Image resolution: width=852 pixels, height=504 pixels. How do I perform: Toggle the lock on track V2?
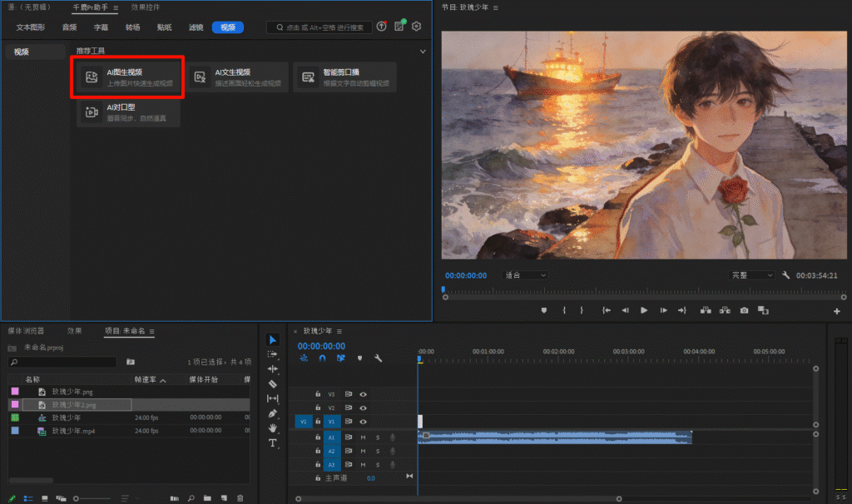(x=317, y=408)
